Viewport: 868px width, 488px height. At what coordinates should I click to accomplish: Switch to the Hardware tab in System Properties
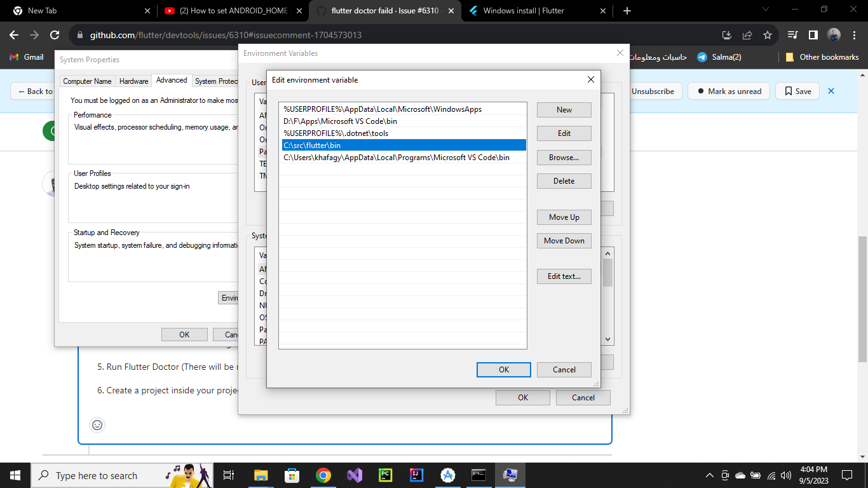133,81
